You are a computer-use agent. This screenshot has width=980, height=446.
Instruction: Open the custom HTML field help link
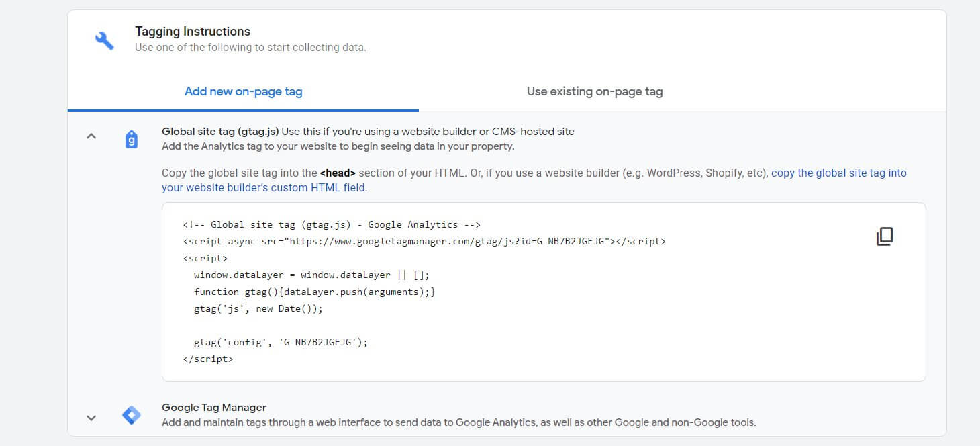264,187
